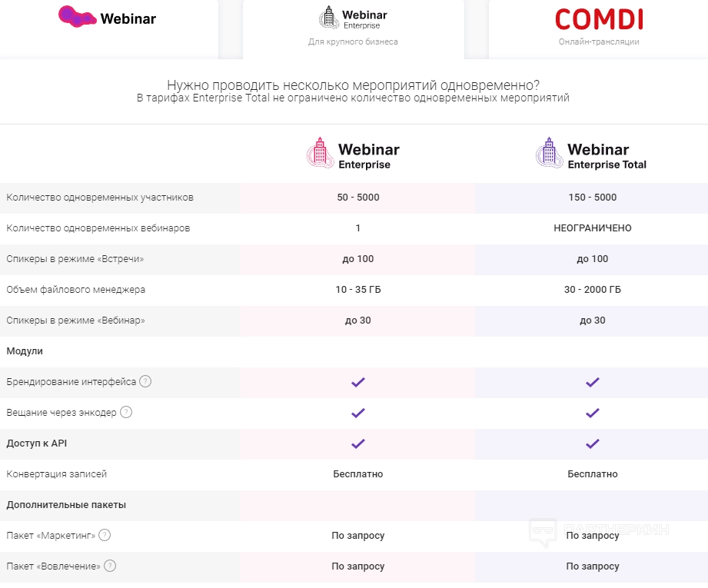708x588 pixels.
Task: Click the pink Webinar cloud logo tab
Action: 108,18
